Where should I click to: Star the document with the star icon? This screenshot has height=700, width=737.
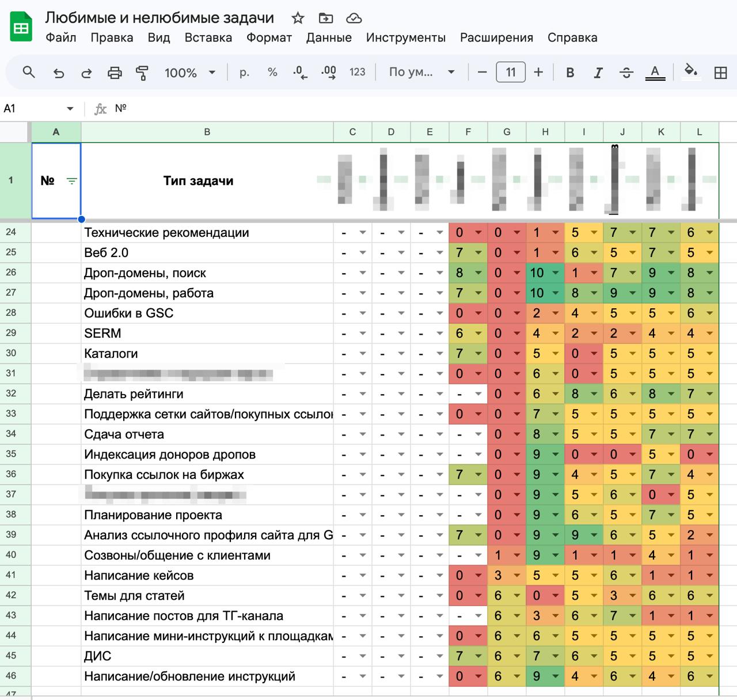298,18
